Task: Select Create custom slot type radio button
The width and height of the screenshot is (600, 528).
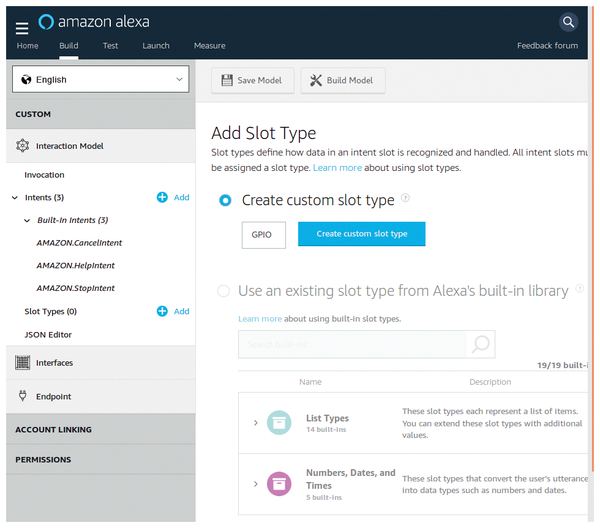Action: [225, 200]
